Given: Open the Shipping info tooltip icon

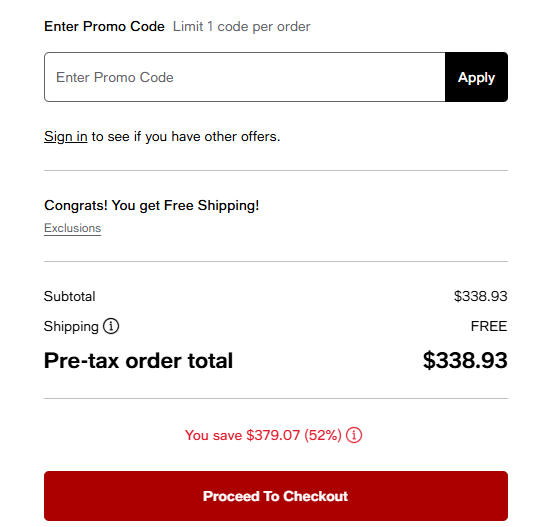Looking at the screenshot, I should [111, 326].
